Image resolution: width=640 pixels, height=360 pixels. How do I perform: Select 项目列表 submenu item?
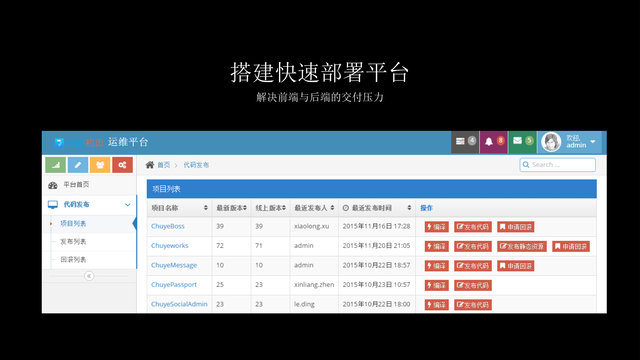point(73,223)
